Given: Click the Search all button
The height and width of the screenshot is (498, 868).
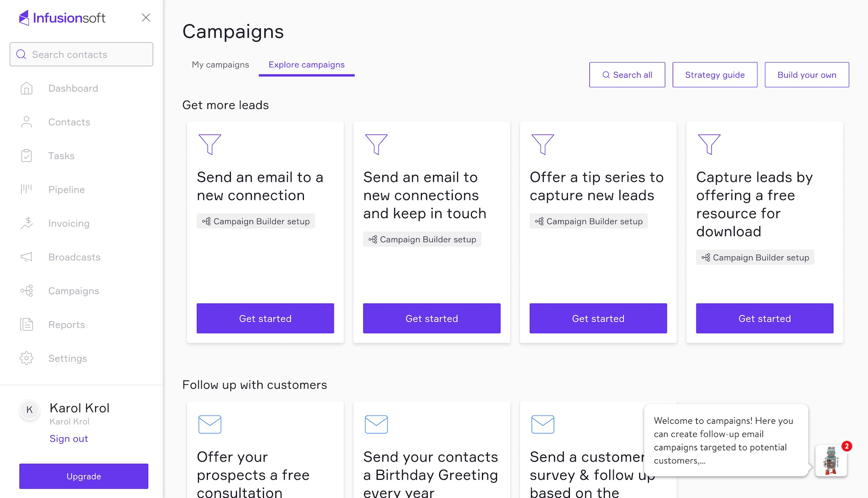Looking at the screenshot, I should tap(627, 75).
